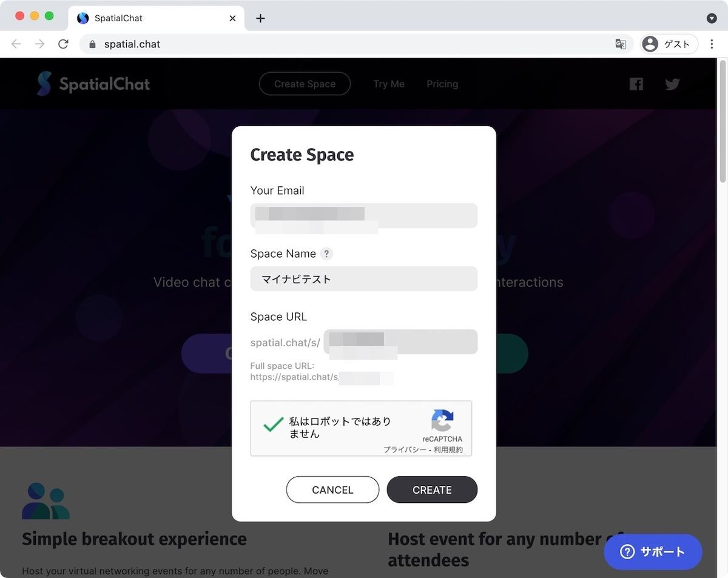Open new browser tab with plus icon

click(x=260, y=18)
